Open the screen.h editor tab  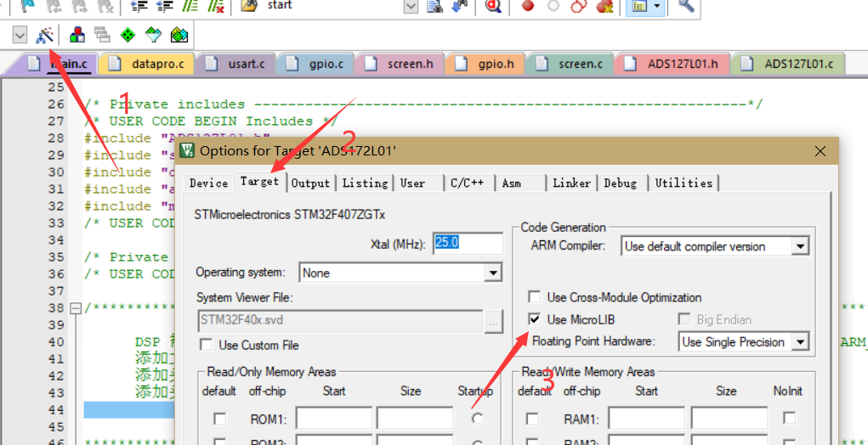(400, 65)
